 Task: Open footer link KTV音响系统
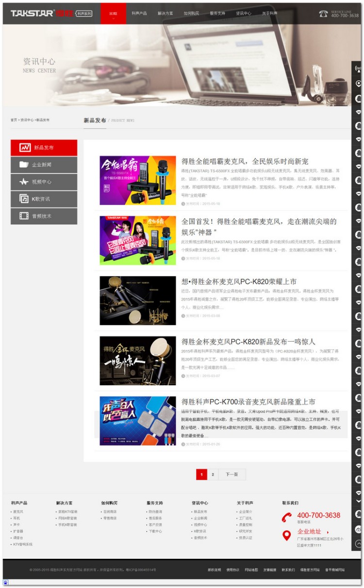point(23,544)
